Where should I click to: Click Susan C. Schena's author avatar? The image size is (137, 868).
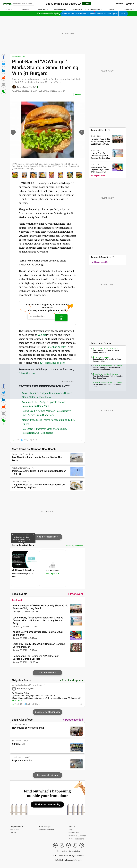[14, 87]
